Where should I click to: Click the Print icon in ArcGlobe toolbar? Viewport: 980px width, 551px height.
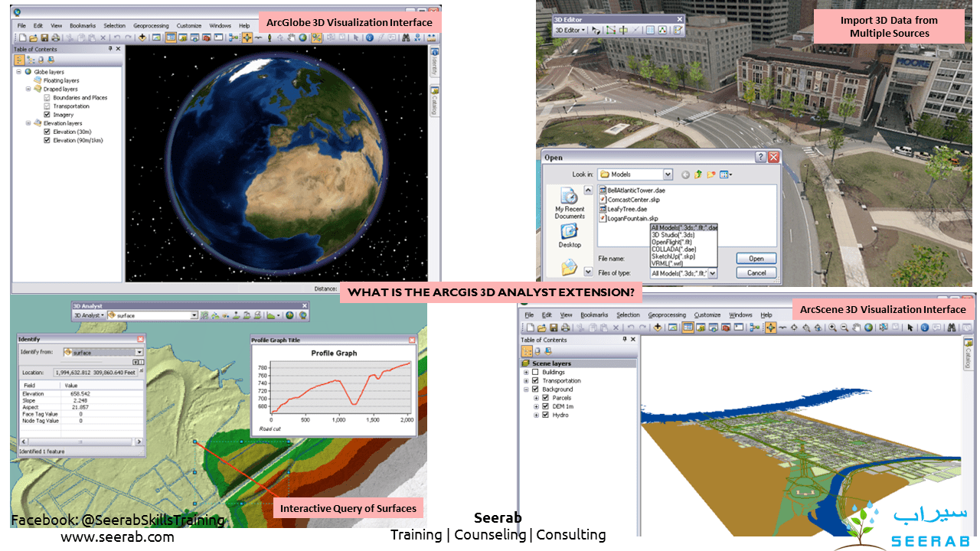[55, 37]
